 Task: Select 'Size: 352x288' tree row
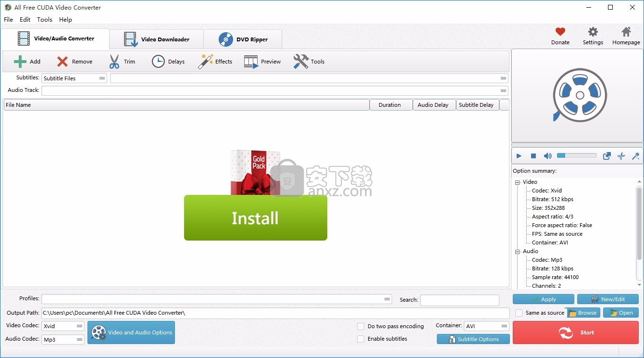(x=548, y=208)
